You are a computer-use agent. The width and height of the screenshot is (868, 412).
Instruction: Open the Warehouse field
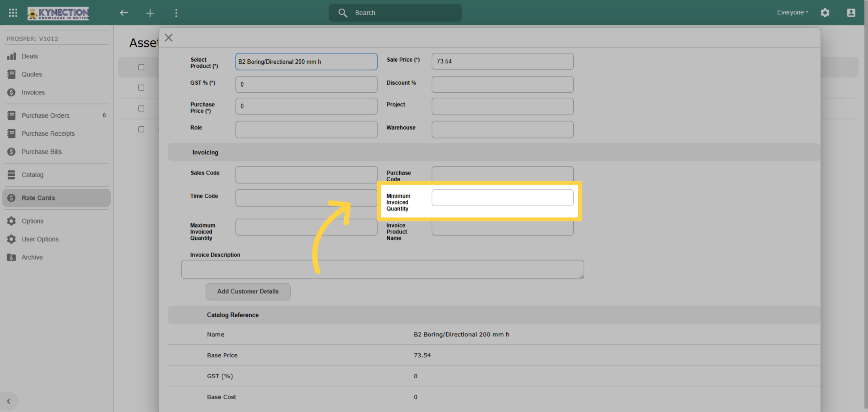pos(502,129)
